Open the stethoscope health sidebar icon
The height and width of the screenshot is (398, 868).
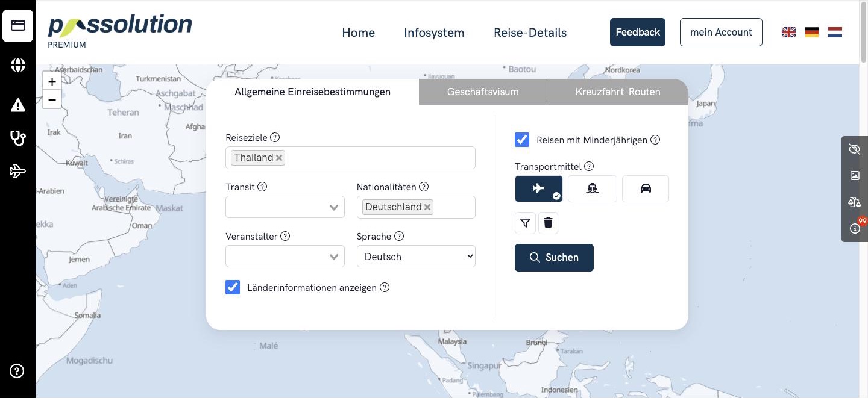[17, 138]
